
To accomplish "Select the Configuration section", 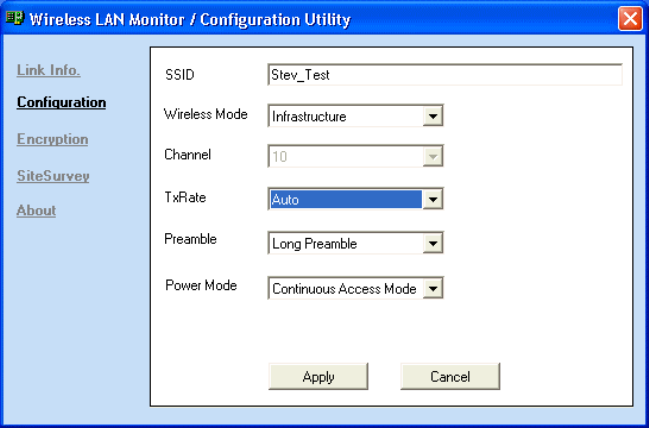I will click(61, 102).
